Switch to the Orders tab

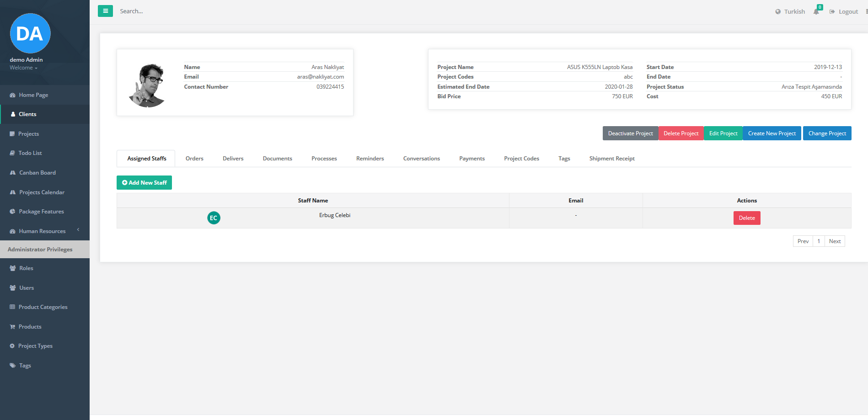194,159
